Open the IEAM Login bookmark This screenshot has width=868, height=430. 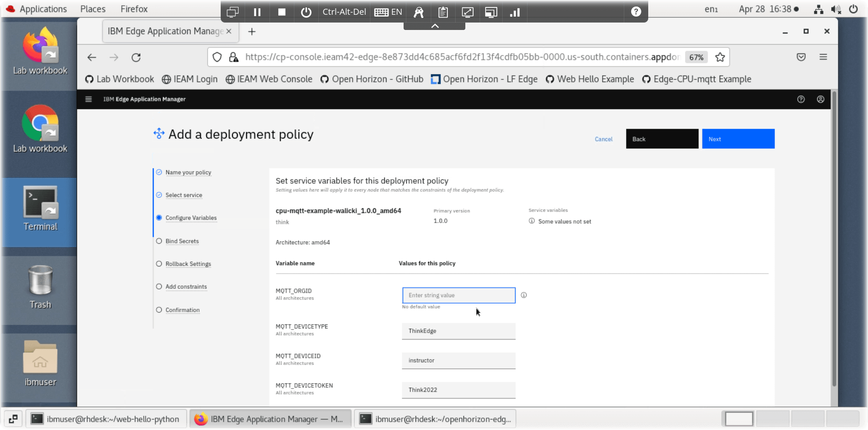(189, 79)
